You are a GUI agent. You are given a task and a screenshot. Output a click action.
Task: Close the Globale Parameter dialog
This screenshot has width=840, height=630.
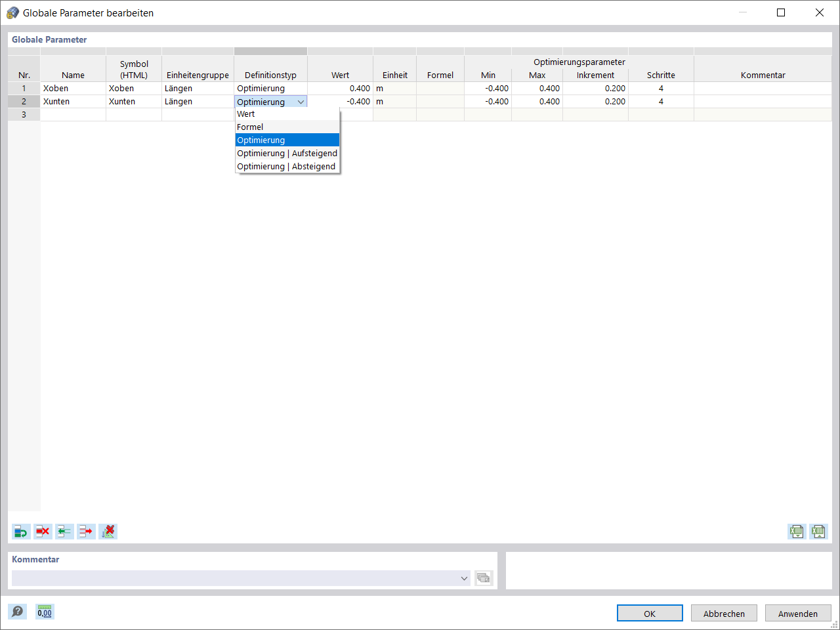pyautogui.click(x=820, y=12)
